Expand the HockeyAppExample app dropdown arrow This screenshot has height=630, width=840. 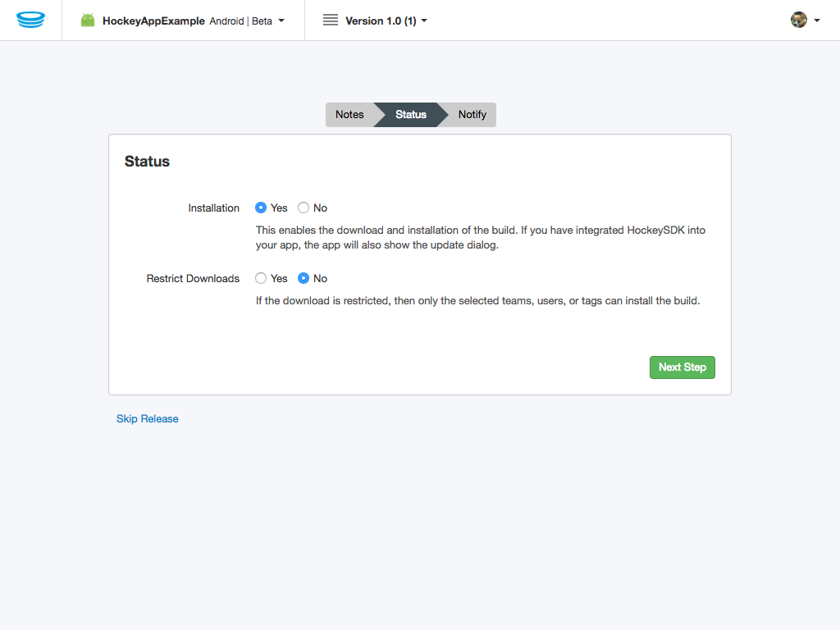[x=281, y=21]
